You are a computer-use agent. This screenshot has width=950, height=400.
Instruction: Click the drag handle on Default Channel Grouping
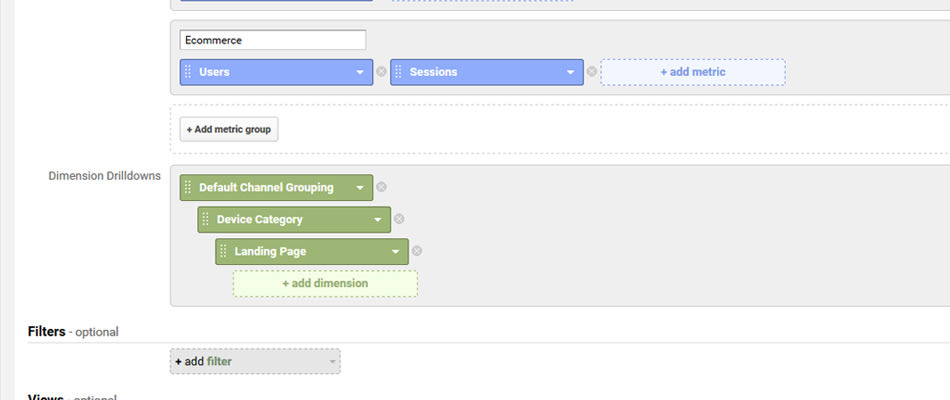tap(188, 187)
